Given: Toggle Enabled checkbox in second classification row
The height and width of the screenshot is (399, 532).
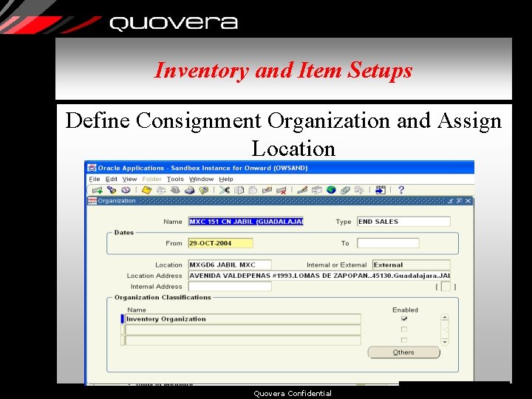Looking at the screenshot, I should click(404, 330).
